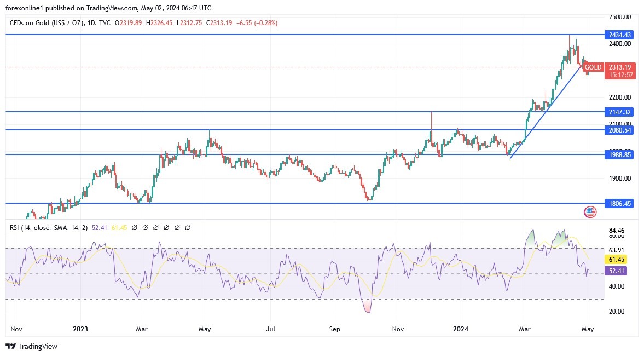Screen dimensions: 644x356
Task: Click the 1806.45 support price label
Action: [x=620, y=203]
